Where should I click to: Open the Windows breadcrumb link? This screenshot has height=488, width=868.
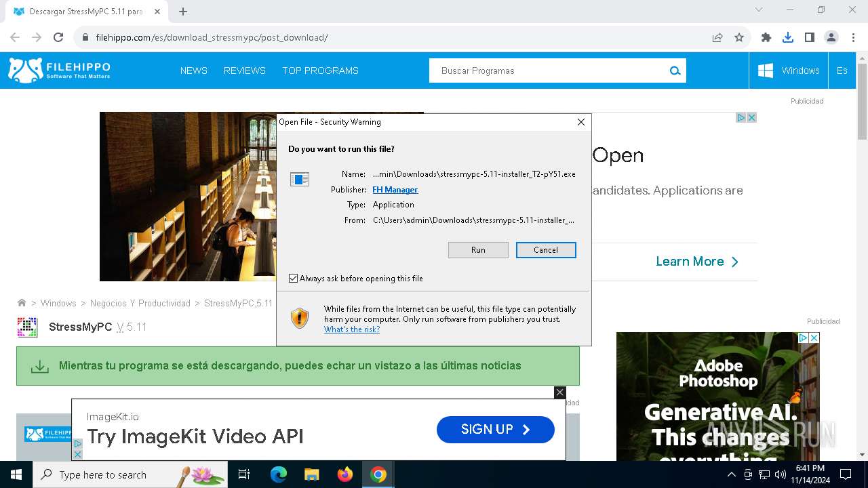(58, 303)
